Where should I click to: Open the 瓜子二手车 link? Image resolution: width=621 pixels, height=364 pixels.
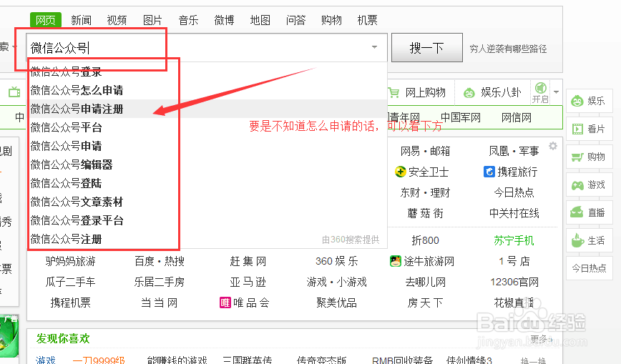pos(71,282)
